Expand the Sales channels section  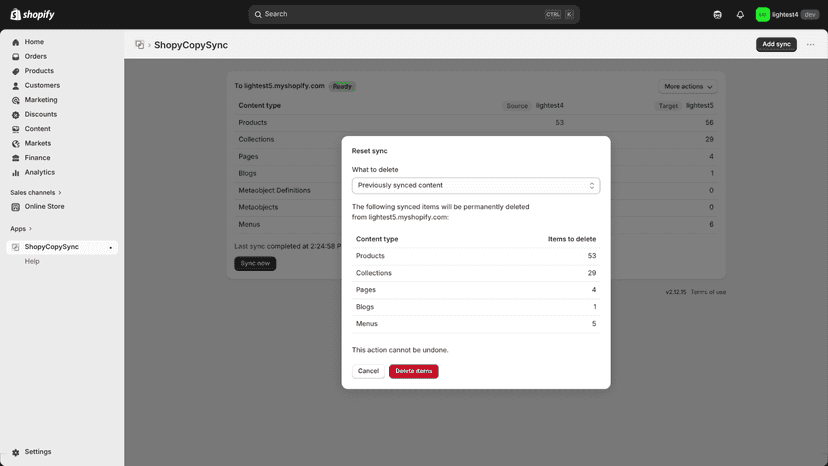point(36,192)
